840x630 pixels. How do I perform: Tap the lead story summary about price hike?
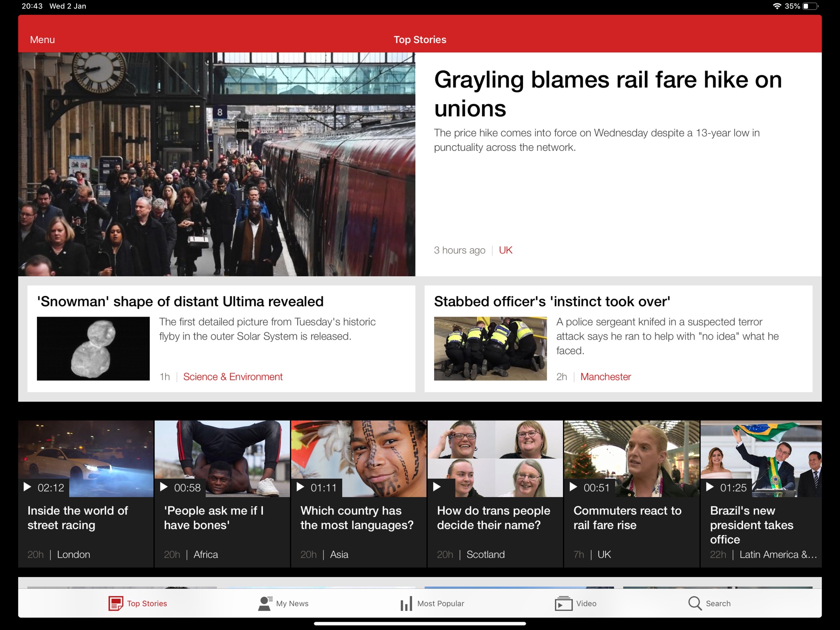point(597,140)
